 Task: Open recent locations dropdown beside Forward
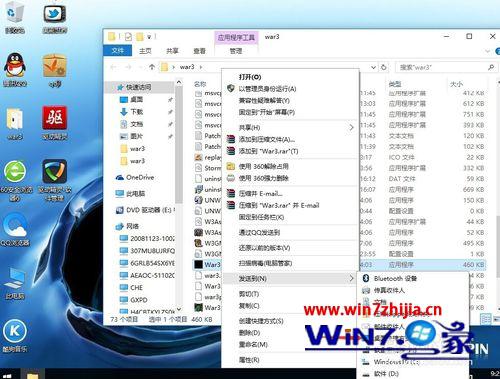(140, 67)
